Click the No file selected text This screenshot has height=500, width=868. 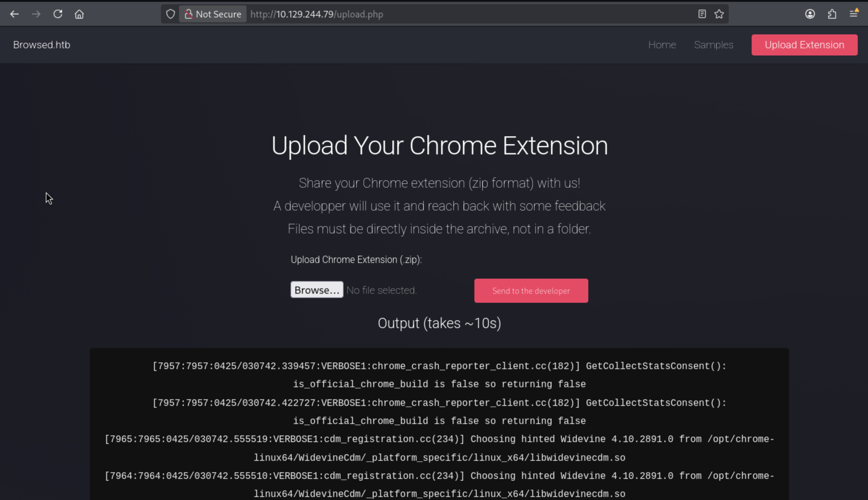(x=381, y=290)
